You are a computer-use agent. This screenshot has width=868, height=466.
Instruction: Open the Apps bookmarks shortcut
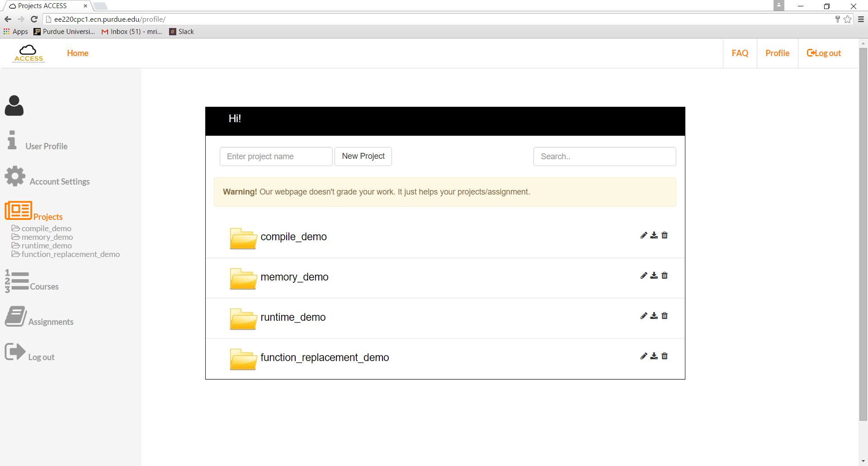(x=16, y=32)
